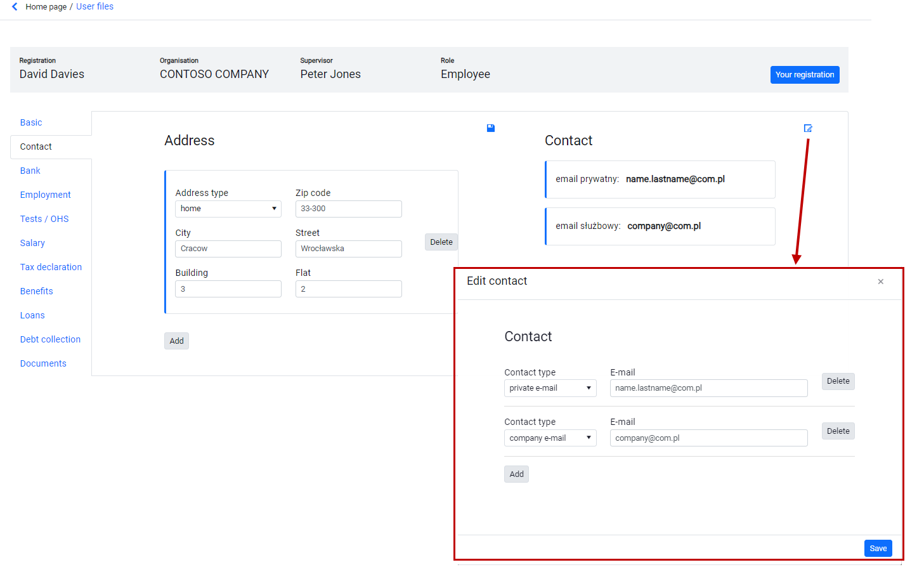
Task: Open the Loans tab
Action: 32,315
